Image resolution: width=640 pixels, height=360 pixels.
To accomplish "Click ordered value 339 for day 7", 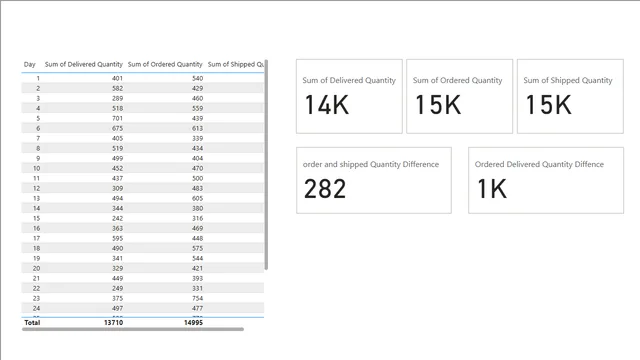I will [198, 138].
